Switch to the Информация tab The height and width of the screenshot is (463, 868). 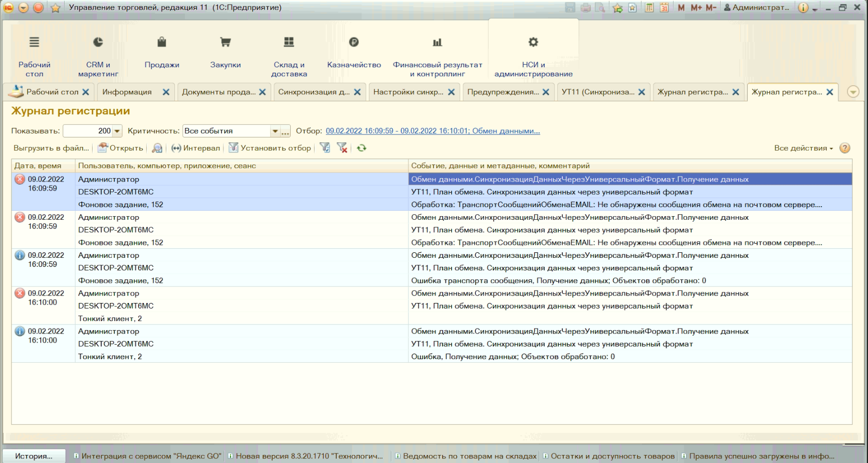pos(127,92)
